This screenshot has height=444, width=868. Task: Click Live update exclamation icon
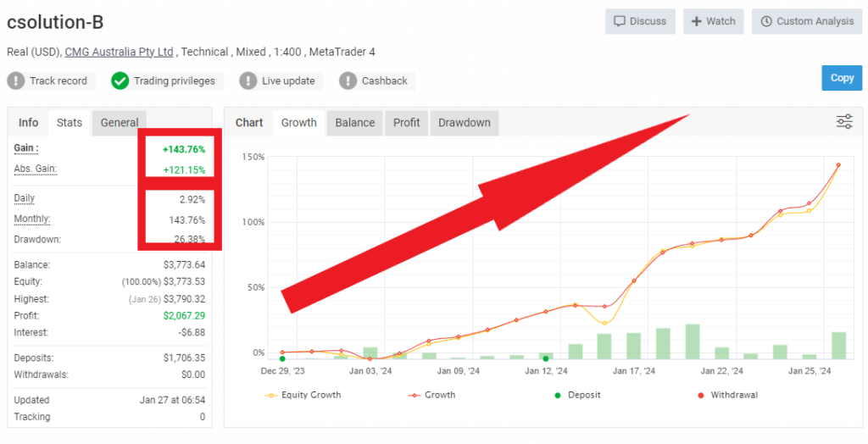pyautogui.click(x=248, y=80)
